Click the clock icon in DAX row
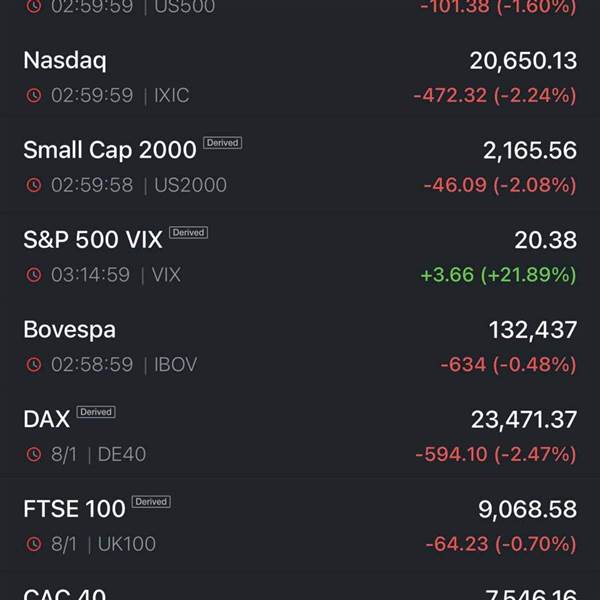This screenshot has height=600, width=600. pyautogui.click(x=34, y=454)
